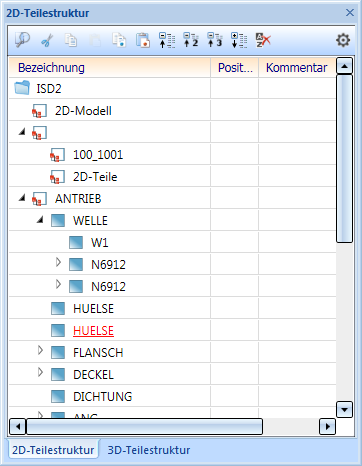The height and width of the screenshot is (466, 362).
Task: Collapse the WELLE tree node
Action: pos(40,220)
